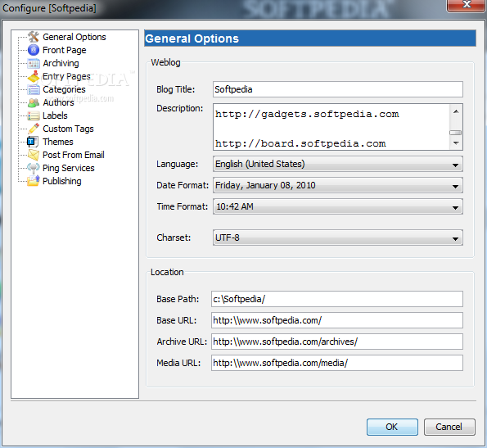Go to Publishing settings

(62, 181)
